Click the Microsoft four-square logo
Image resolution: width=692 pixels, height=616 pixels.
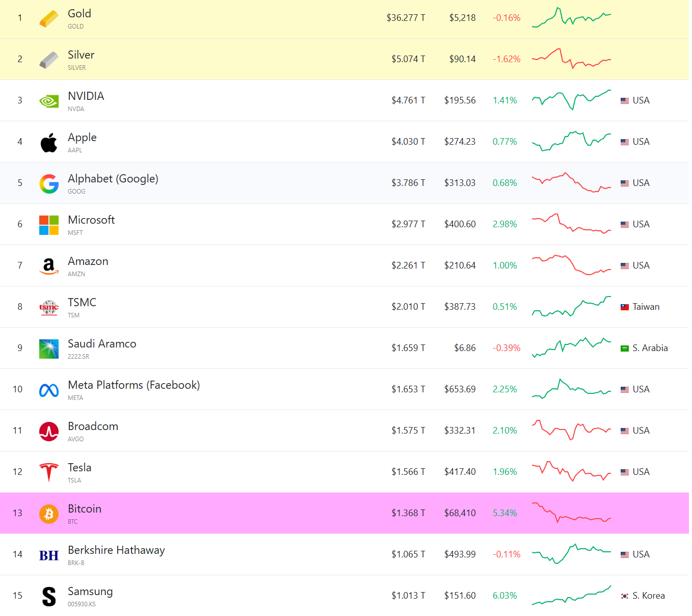tap(49, 225)
